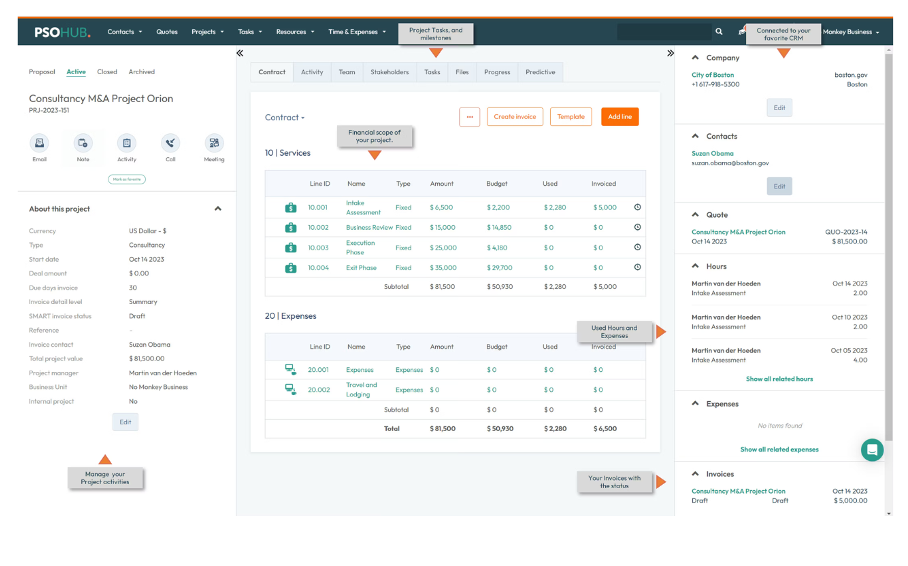Click the Add line button
The width and height of the screenshot is (908, 566).
click(620, 117)
